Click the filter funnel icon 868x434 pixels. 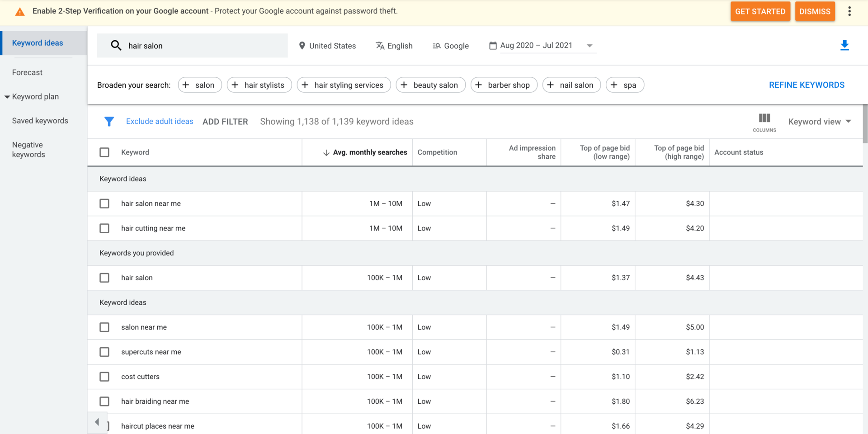click(109, 121)
